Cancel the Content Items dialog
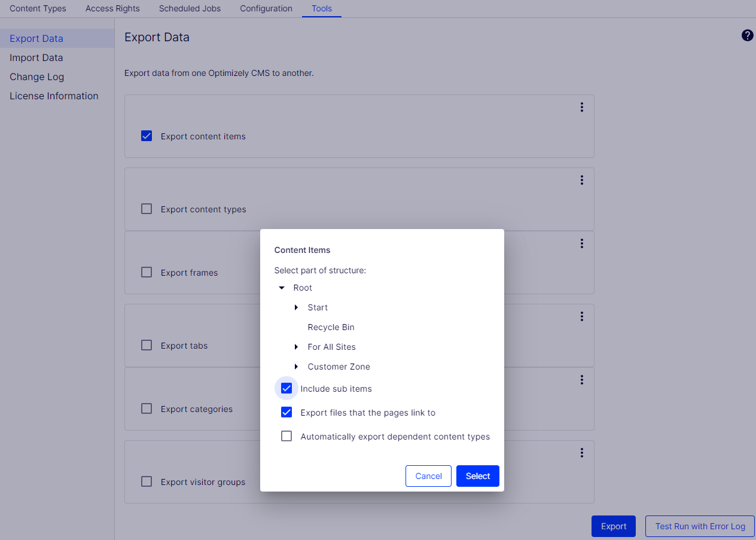The image size is (756, 540). (x=428, y=476)
